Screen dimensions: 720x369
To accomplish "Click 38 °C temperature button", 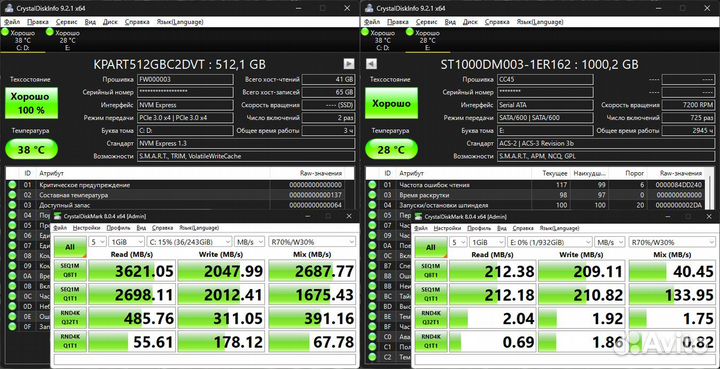I will tap(32, 150).
